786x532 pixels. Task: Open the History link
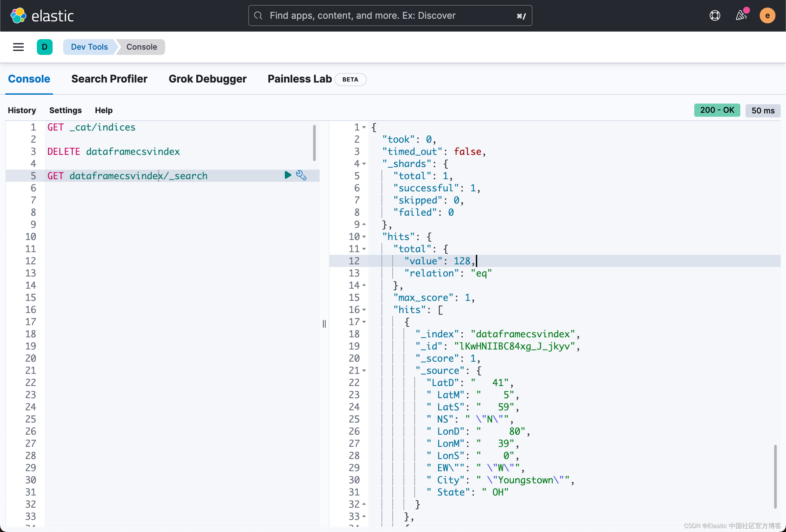[x=22, y=110]
